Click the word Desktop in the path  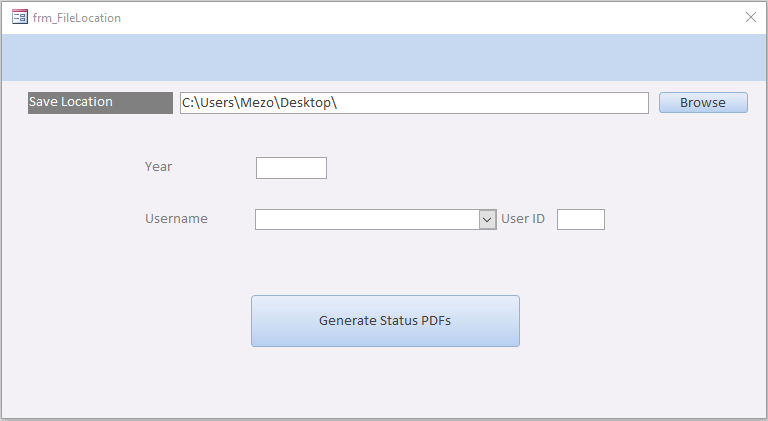[x=305, y=103]
